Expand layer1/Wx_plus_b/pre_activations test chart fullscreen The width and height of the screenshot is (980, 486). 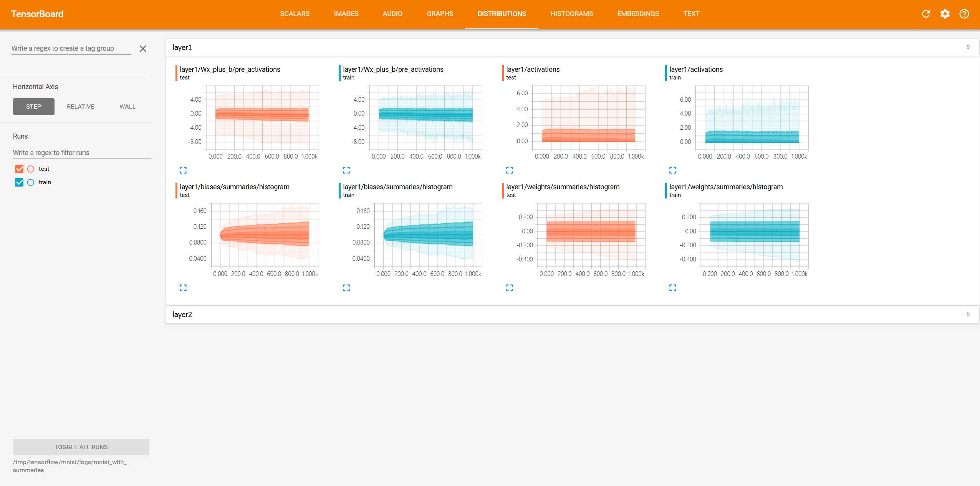183,170
